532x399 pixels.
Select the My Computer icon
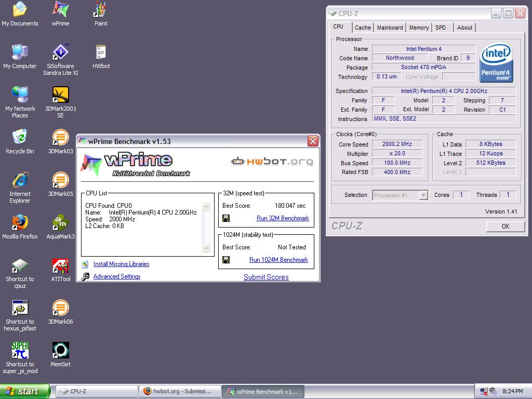tap(20, 56)
